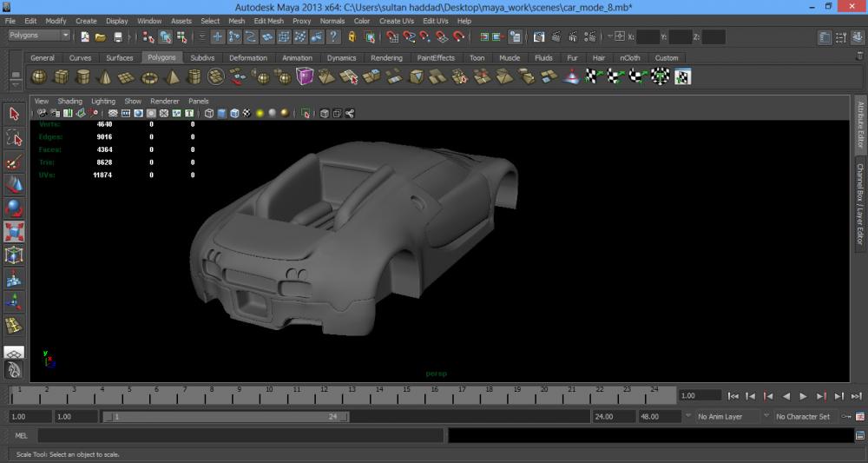Create a polygon sphere from the shelf
Viewport: 868px width, 463px height.
[39, 77]
